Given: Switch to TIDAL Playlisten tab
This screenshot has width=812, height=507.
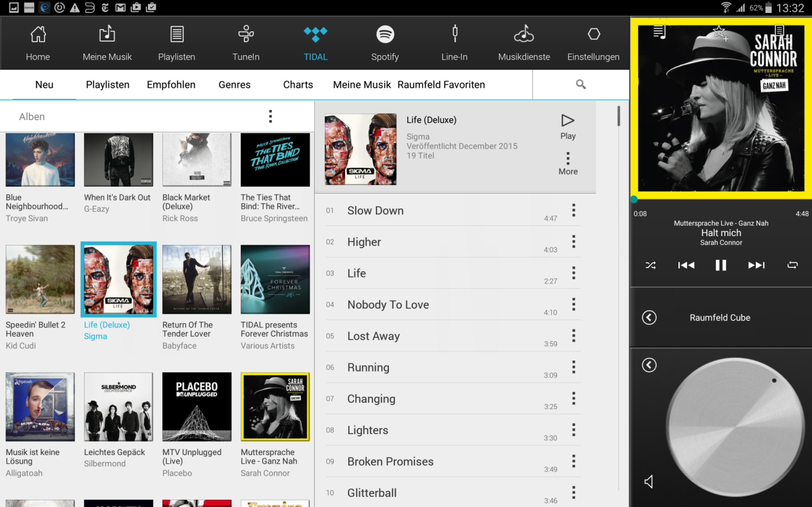Looking at the screenshot, I should tap(108, 85).
